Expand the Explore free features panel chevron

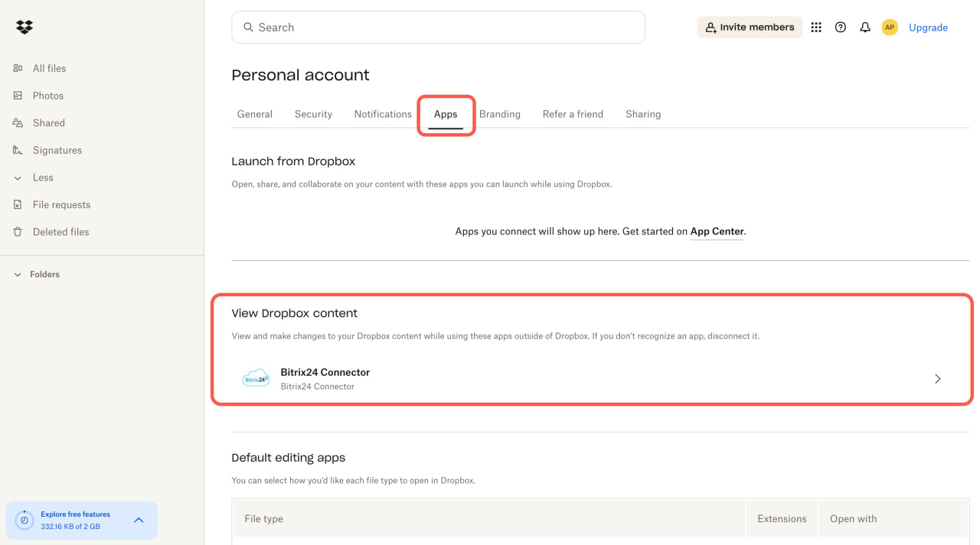[x=139, y=521]
